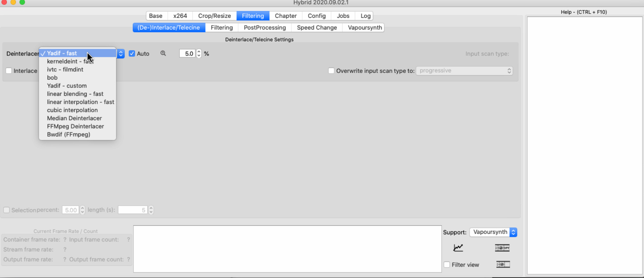The image size is (644, 278).
Task: Open the Speed Change sub-tab
Action: tap(316, 28)
